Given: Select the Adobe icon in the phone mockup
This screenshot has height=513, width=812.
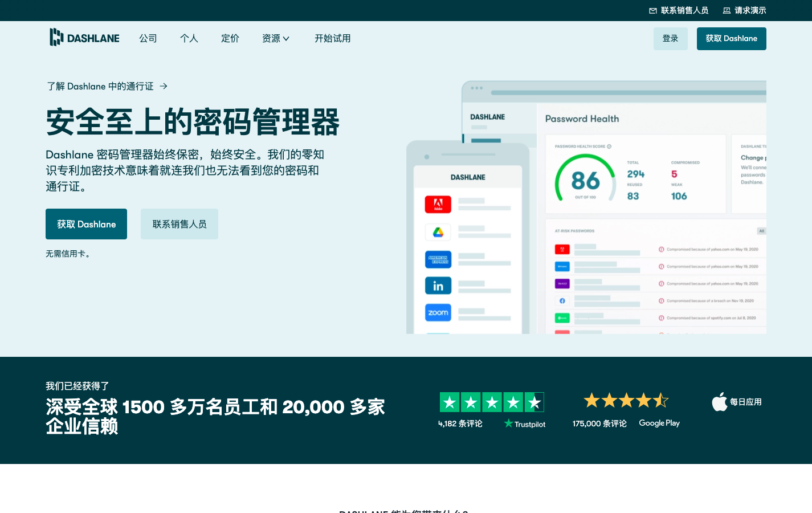Looking at the screenshot, I should (x=438, y=204).
